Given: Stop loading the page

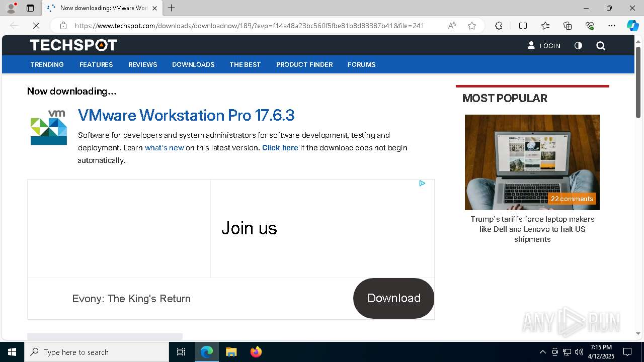Looking at the screenshot, I should [36, 26].
